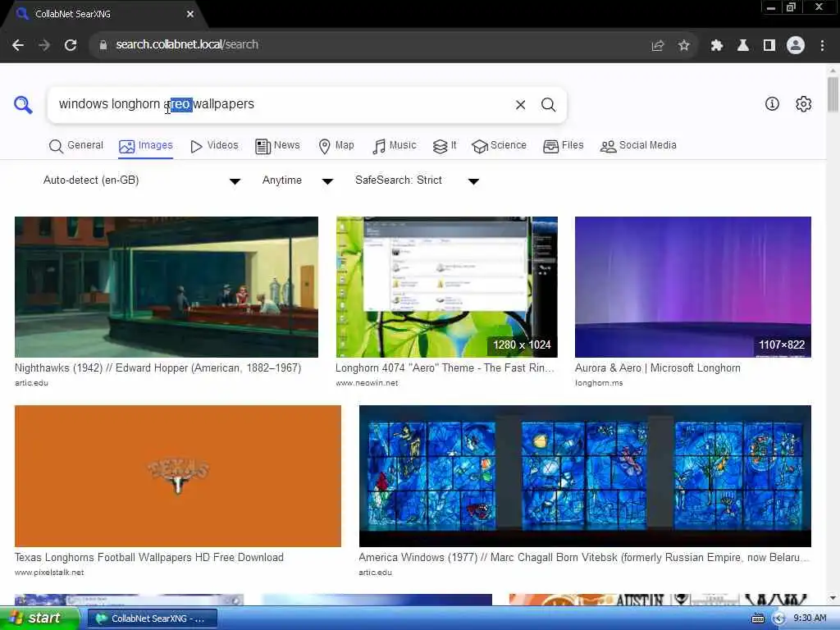Click the Nighthawks (1942) Edward Hopper title

[158, 368]
